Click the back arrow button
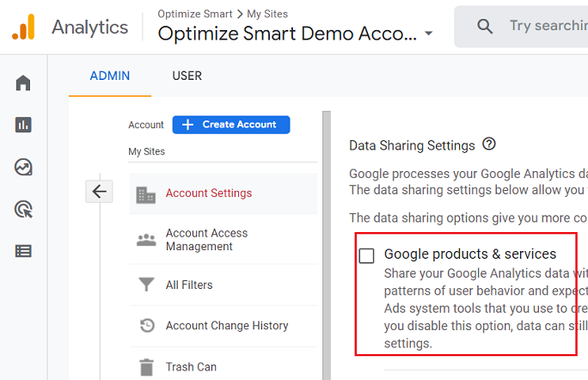 99,192
